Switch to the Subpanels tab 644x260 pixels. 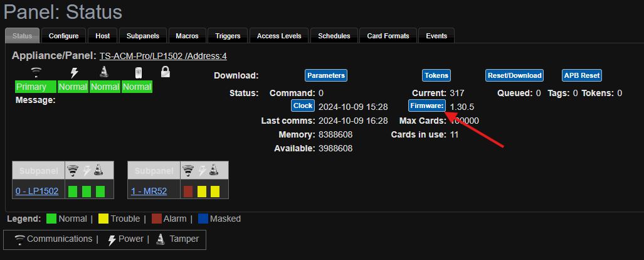pyautogui.click(x=143, y=36)
